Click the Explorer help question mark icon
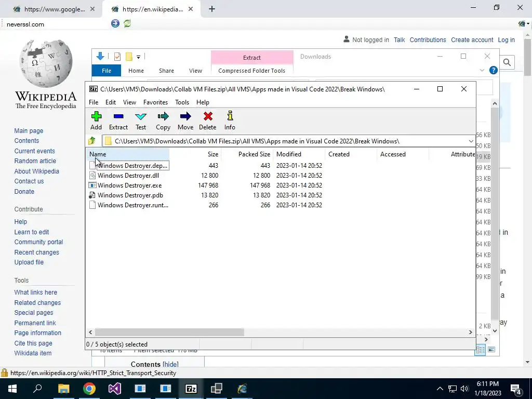The width and height of the screenshot is (532, 399). tap(494, 70)
